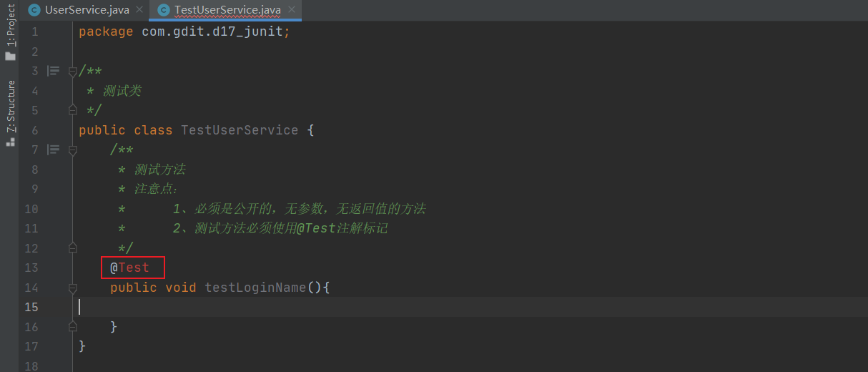Click the class icon on UserService.java tab
This screenshot has width=868, height=372.
pos(34,9)
